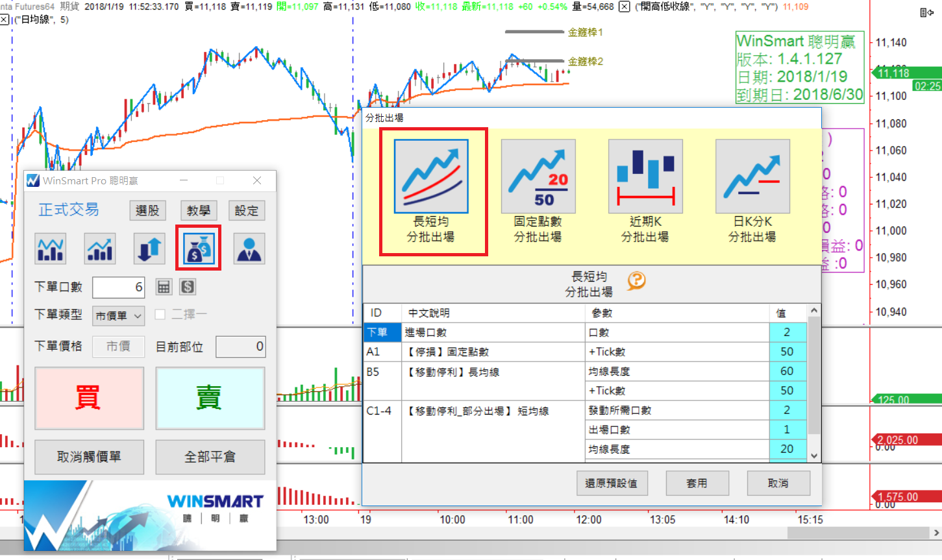Open the person account icon in WinSmart Pro
The height and width of the screenshot is (560, 942).
click(x=249, y=249)
